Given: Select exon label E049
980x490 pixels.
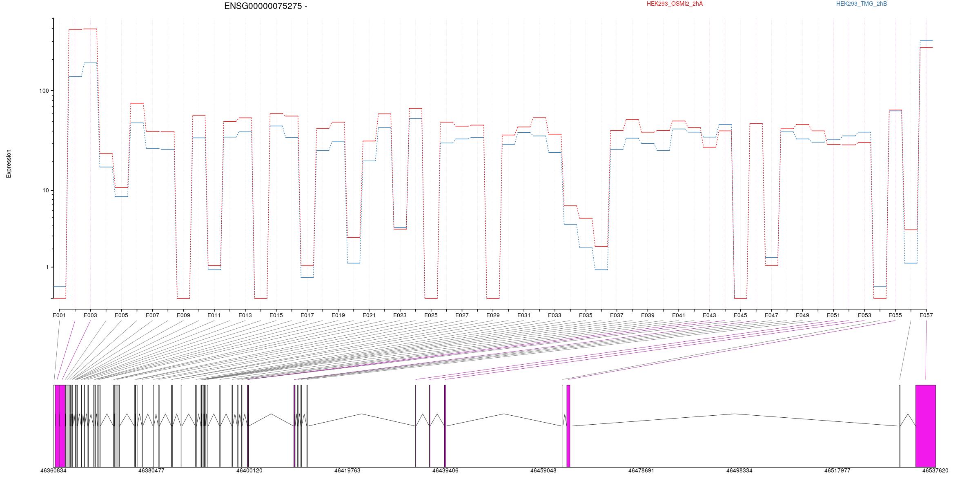Looking at the screenshot, I should click(802, 315).
